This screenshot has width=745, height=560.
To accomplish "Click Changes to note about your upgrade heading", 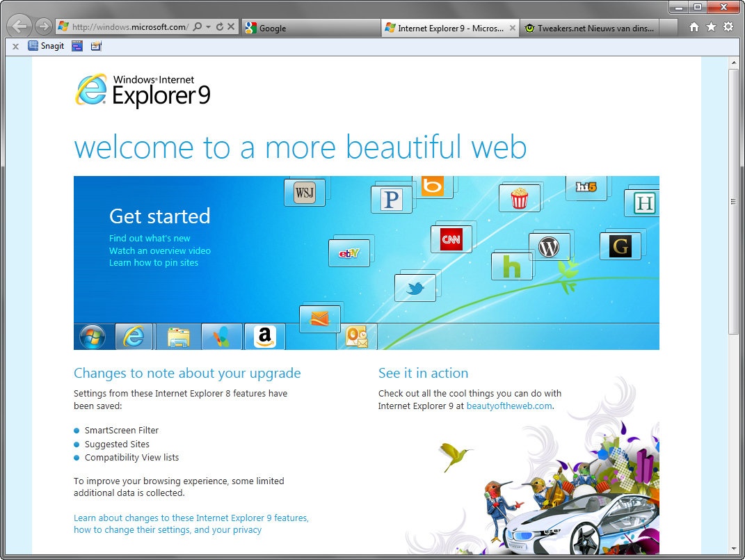I will click(x=187, y=374).
